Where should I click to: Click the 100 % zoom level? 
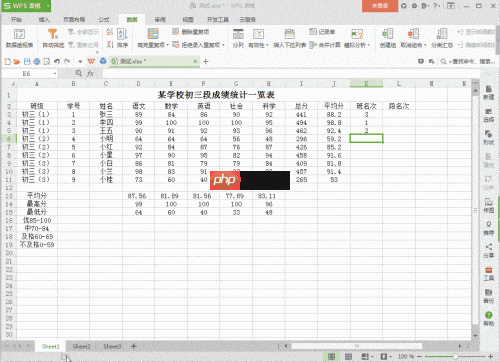[x=406, y=356]
